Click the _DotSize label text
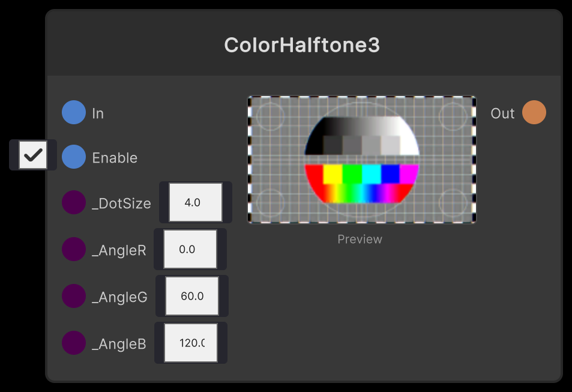The width and height of the screenshot is (572, 392). point(121,203)
